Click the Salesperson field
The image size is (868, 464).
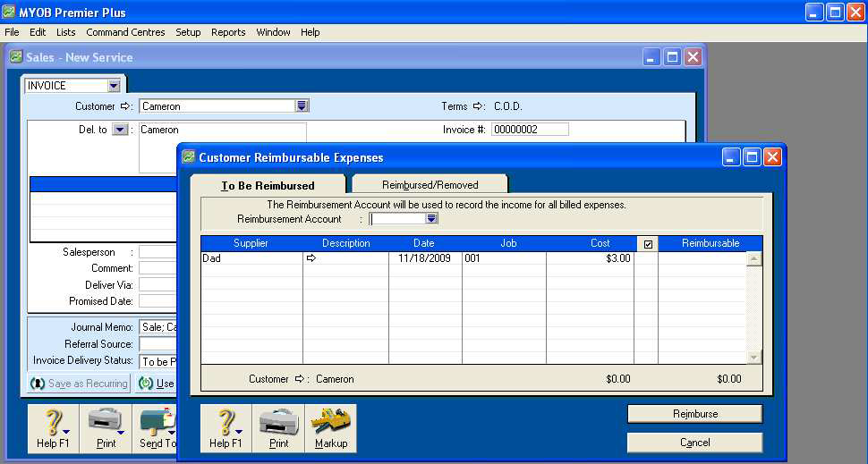coord(157,252)
